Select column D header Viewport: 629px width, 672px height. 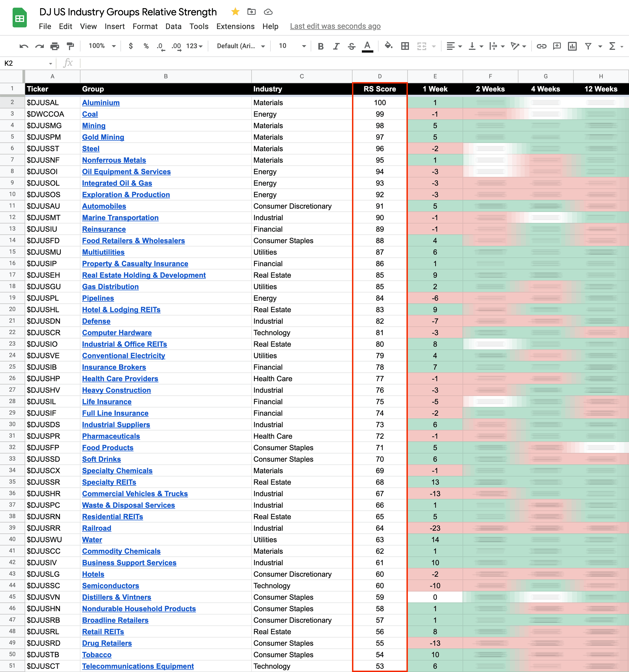point(380,76)
